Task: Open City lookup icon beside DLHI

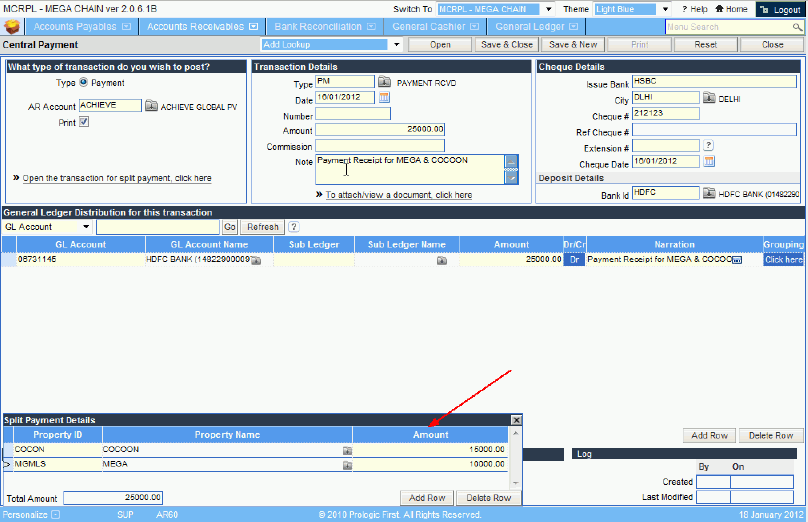Action: [709, 98]
